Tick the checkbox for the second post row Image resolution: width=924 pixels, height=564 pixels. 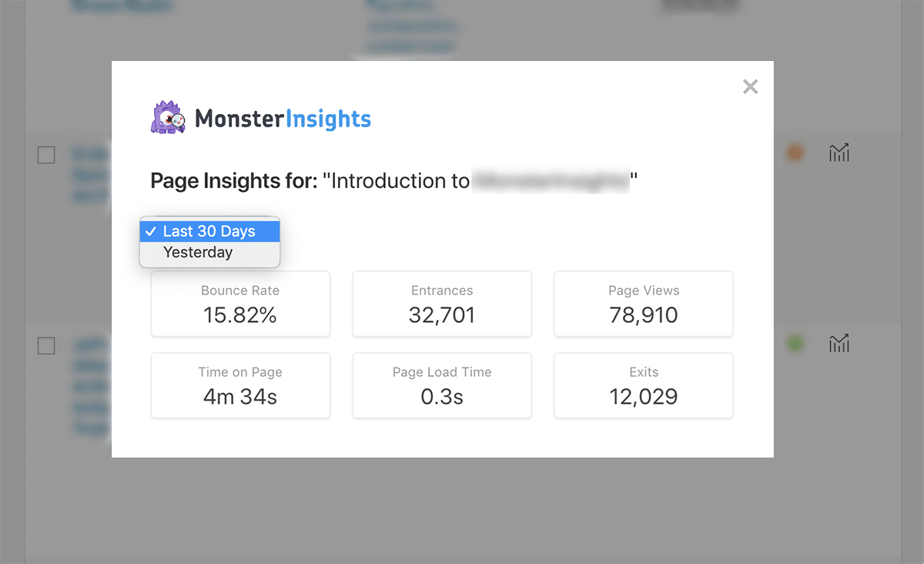[46, 346]
